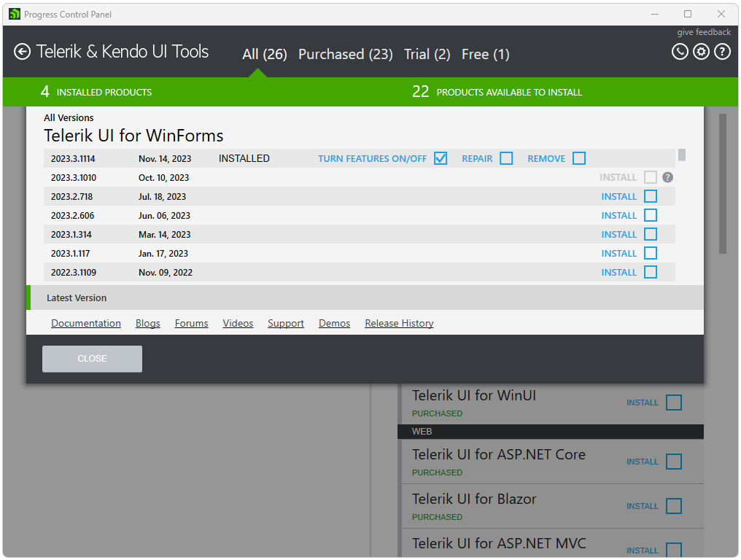Open the Trial products tab
This screenshot has width=741, height=560.
(427, 53)
